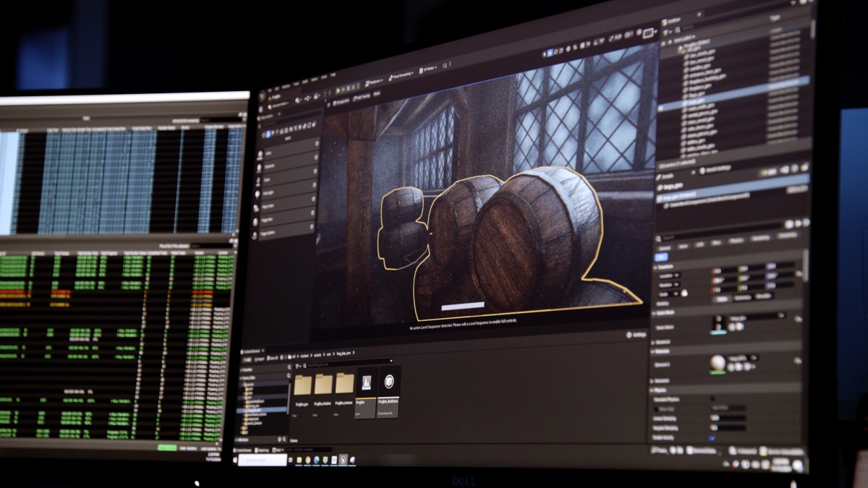Click Character icon in Place Actors list

[x=259, y=168]
